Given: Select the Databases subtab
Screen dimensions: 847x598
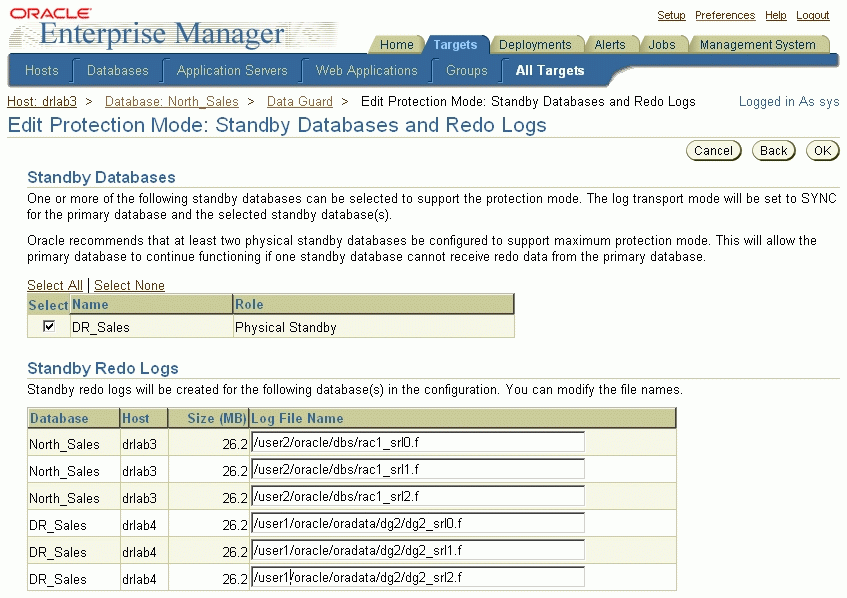Looking at the screenshot, I should coord(117,71).
